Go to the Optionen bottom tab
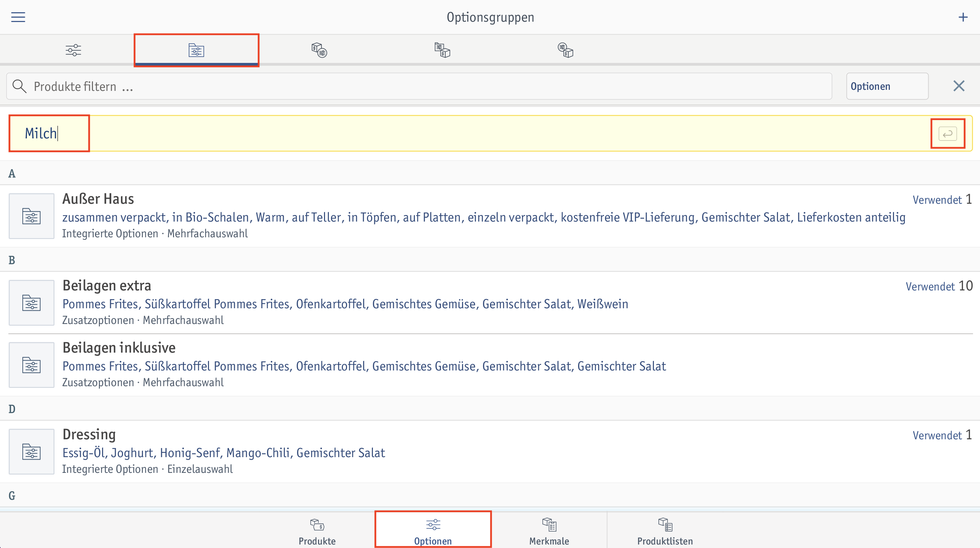This screenshot has height=548, width=980. tap(433, 531)
